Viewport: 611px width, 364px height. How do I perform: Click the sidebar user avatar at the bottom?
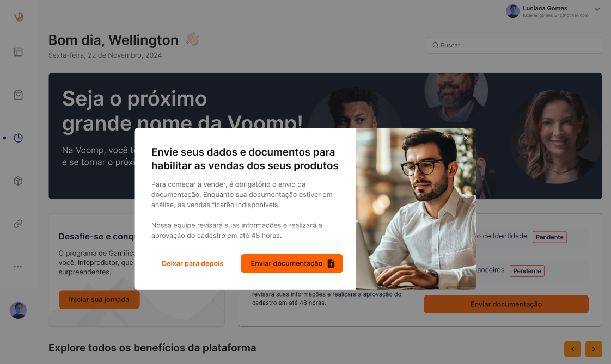(x=19, y=310)
